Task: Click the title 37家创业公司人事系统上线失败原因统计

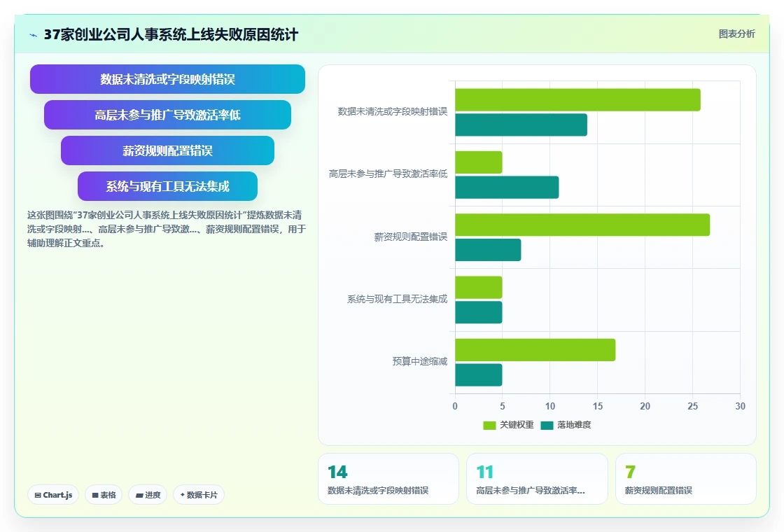Action: (x=171, y=34)
